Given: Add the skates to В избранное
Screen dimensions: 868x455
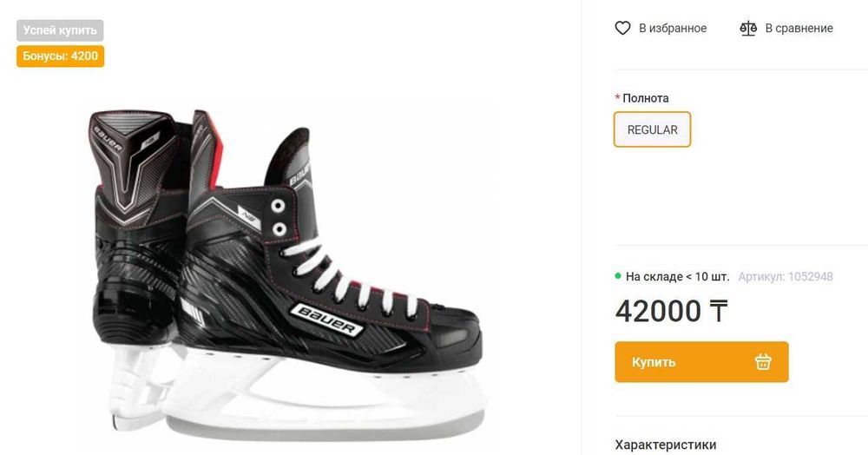Looking at the screenshot, I should tap(672, 29).
